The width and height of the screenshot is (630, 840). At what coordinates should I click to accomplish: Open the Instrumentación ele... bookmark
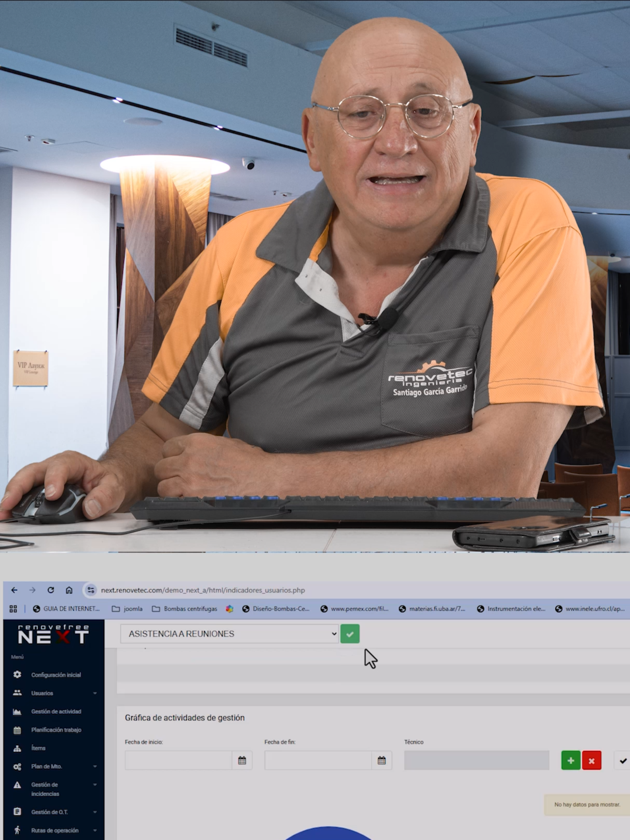coord(511,609)
